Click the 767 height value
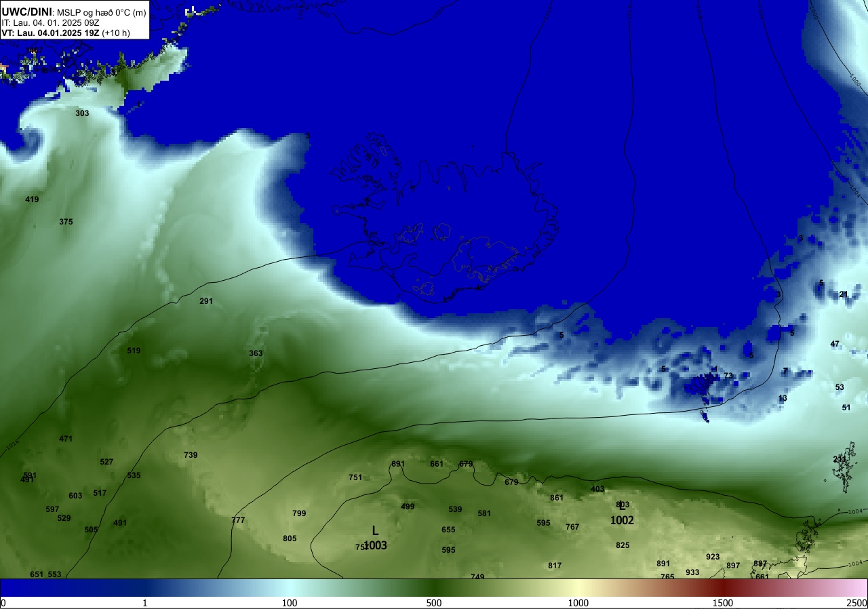 coord(572,527)
